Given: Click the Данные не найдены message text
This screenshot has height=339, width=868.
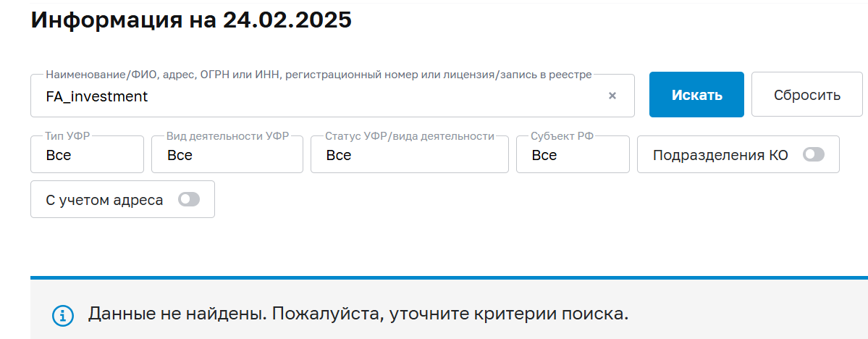Looking at the screenshot, I should [358, 314].
